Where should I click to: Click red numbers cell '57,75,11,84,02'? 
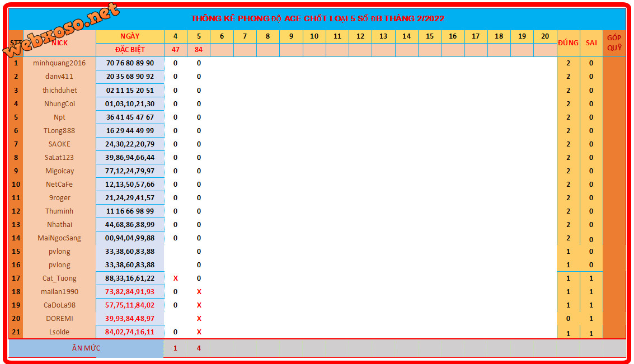130,305
